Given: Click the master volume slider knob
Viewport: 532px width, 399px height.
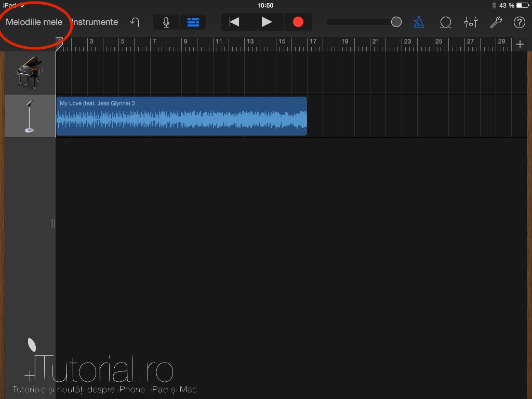Looking at the screenshot, I should click(x=396, y=22).
